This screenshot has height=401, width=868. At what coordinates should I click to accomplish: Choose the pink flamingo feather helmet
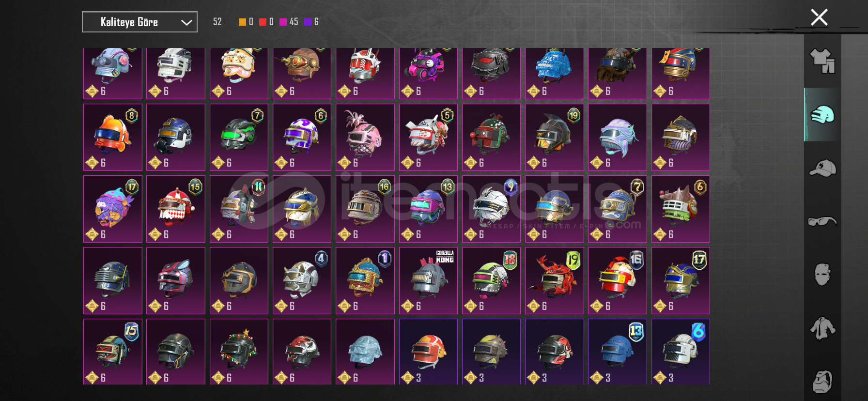(x=365, y=137)
